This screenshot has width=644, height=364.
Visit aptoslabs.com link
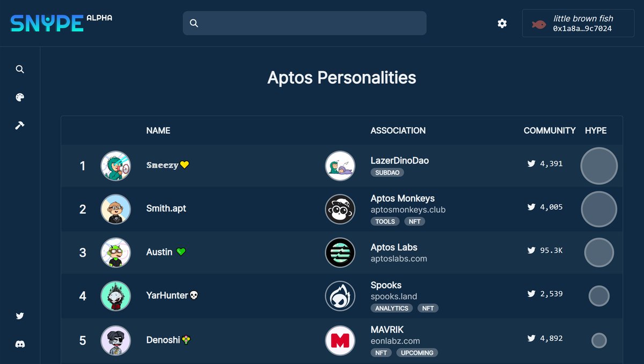pyautogui.click(x=399, y=259)
